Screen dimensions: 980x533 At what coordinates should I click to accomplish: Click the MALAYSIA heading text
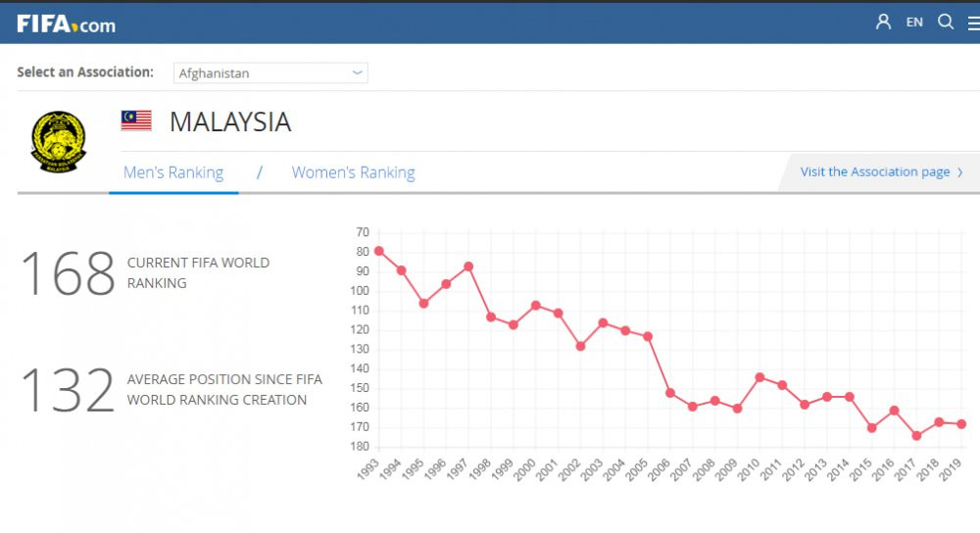click(x=230, y=121)
